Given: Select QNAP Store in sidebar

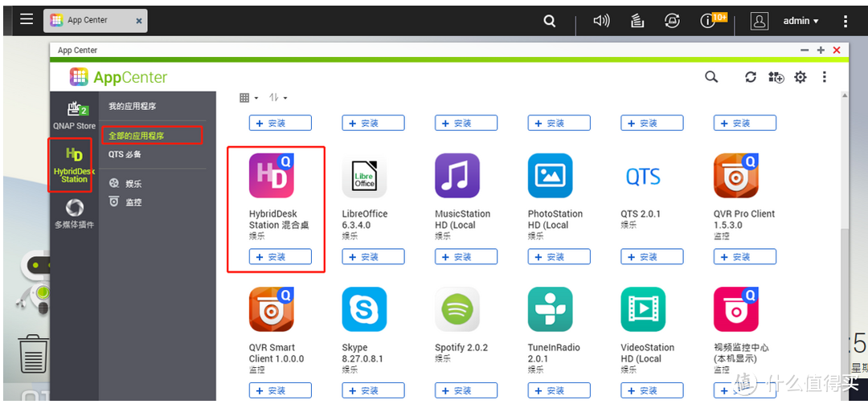Looking at the screenshot, I should coord(74,116).
